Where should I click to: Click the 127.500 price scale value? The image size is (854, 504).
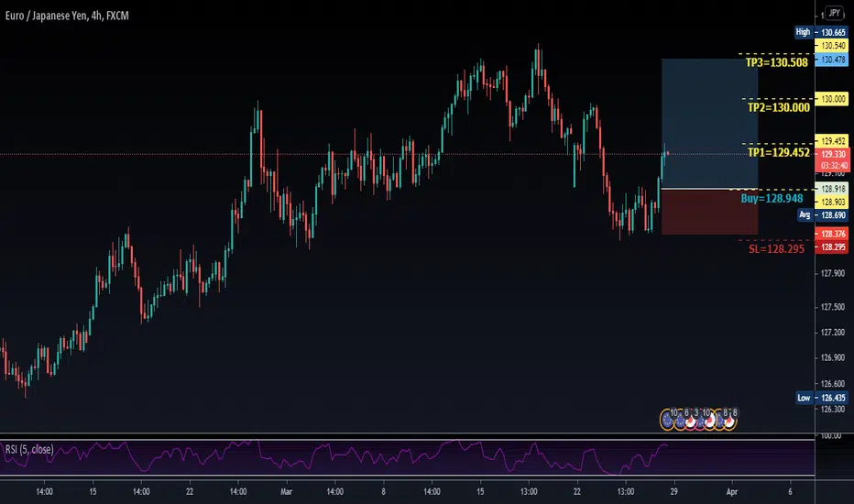833,307
